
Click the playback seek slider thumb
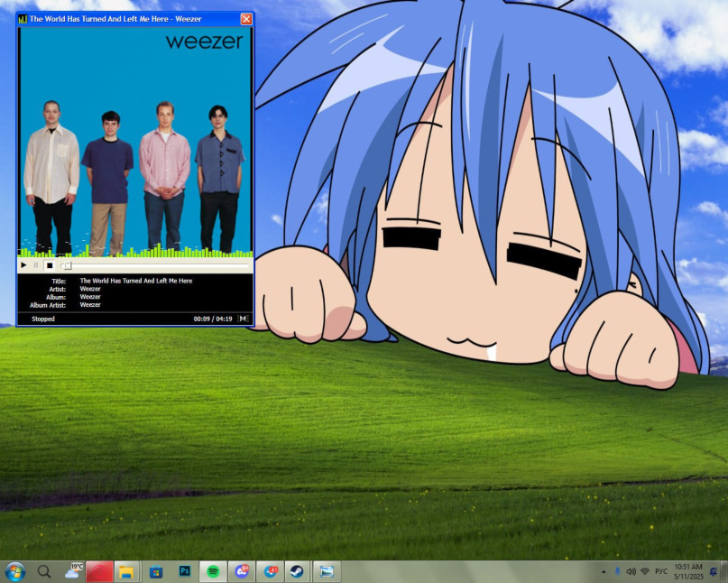pos(67,265)
